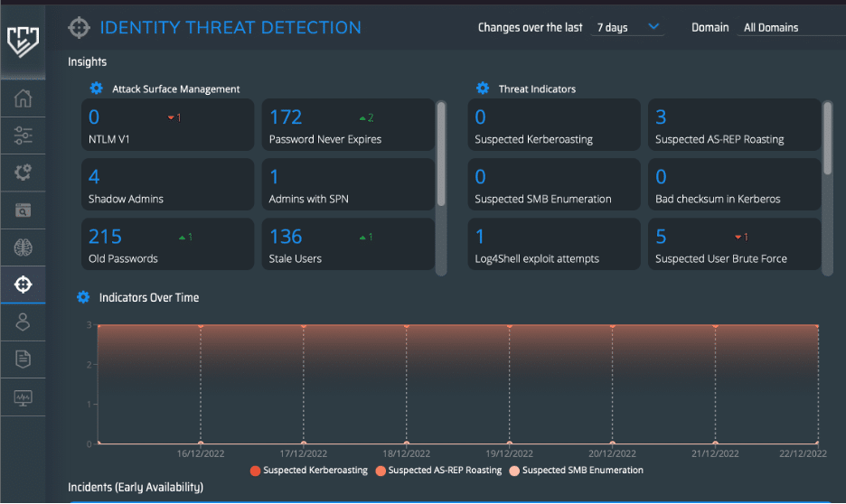846x504 pixels.
Task: Click Indicators Over Time gear icon
Action: (x=83, y=297)
